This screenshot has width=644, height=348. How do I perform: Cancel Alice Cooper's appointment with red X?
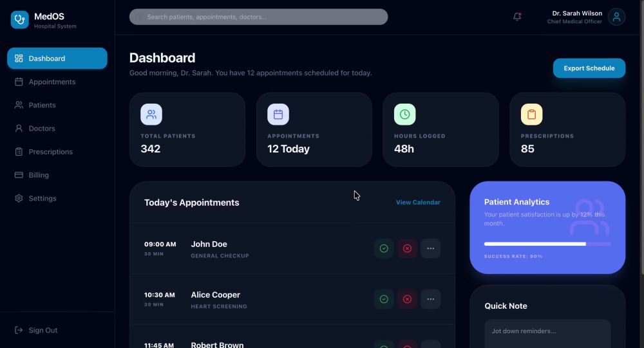click(407, 299)
